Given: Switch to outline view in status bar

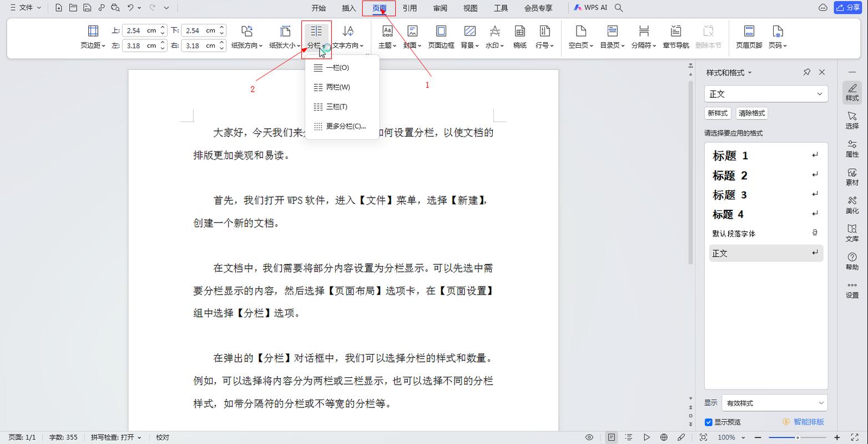Looking at the screenshot, I should click(628, 437).
